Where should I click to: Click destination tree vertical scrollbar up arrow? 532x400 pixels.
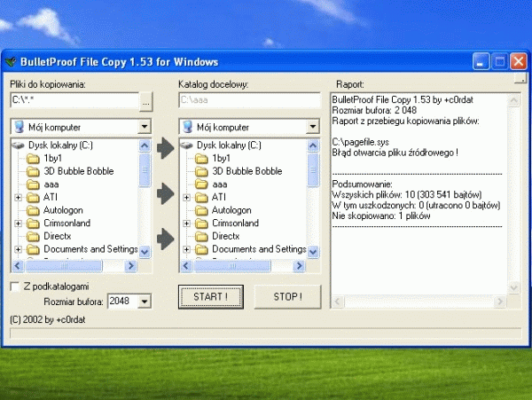(x=313, y=145)
